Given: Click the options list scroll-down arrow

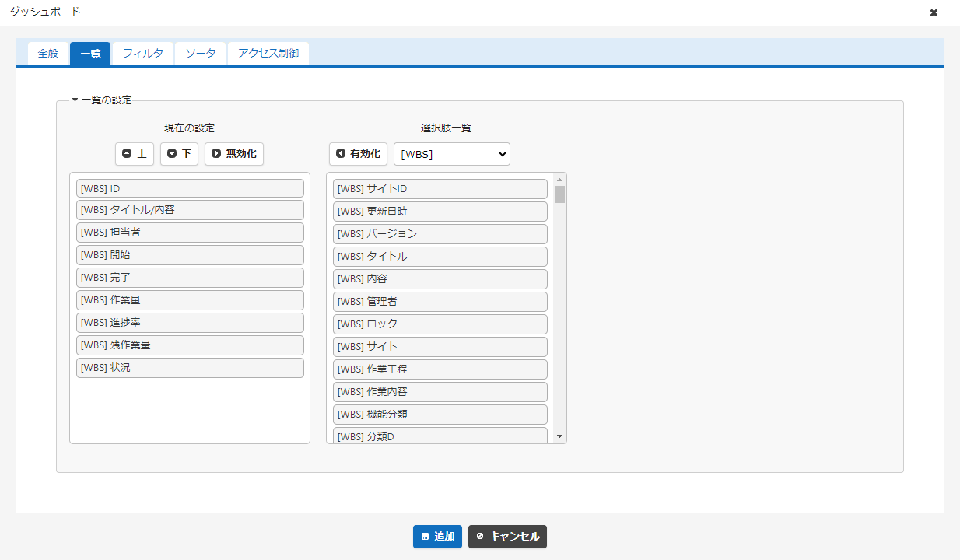Looking at the screenshot, I should point(559,437).
